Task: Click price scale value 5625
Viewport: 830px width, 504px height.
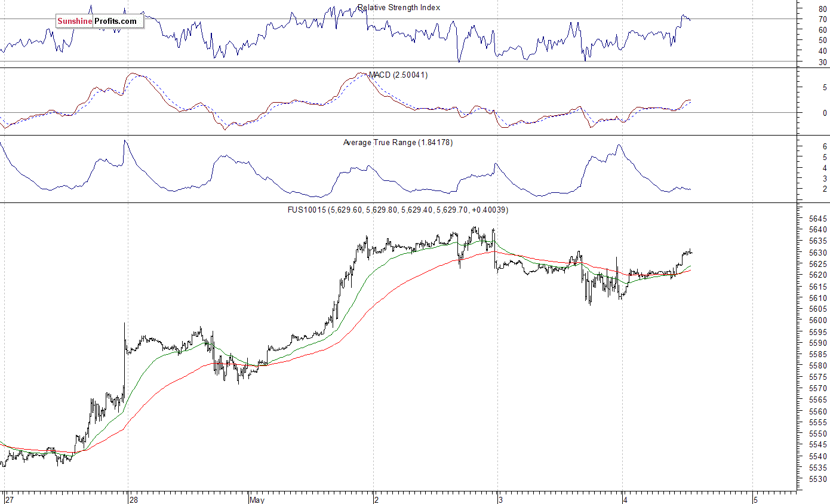Action: tap(818, 264)
